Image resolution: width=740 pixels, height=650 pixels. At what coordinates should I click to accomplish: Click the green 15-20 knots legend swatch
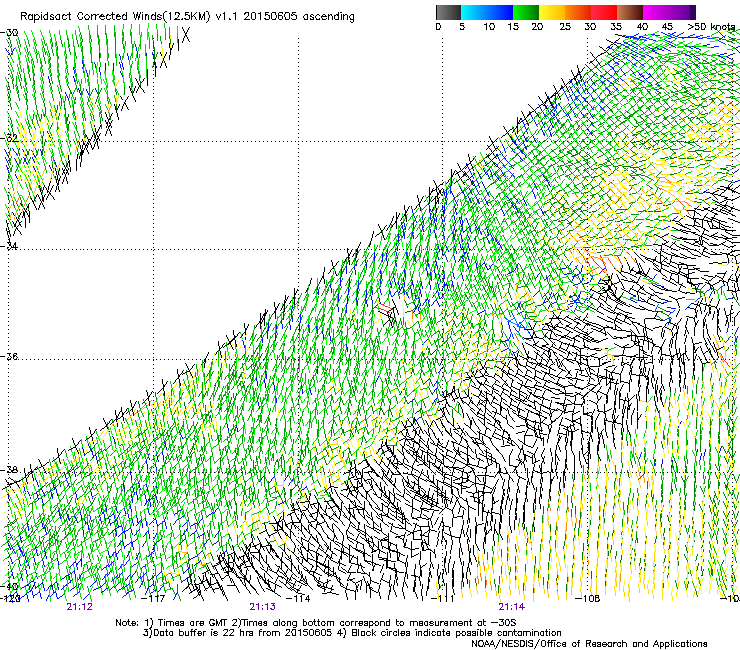(526, 12)
